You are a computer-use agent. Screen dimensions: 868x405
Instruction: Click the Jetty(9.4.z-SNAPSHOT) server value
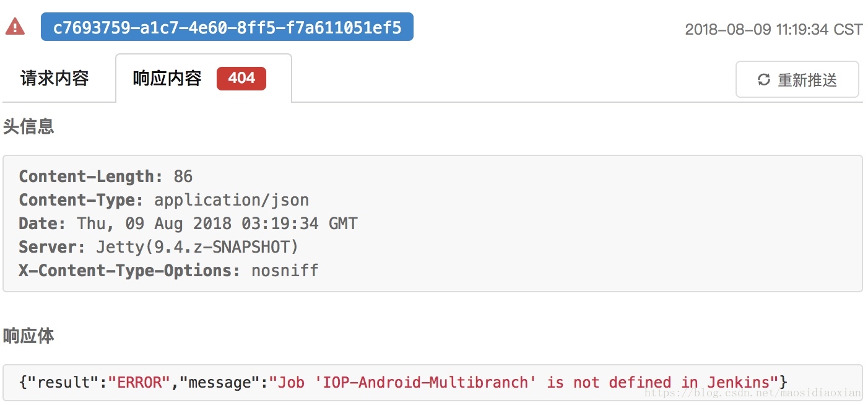[x=197, y=247]
